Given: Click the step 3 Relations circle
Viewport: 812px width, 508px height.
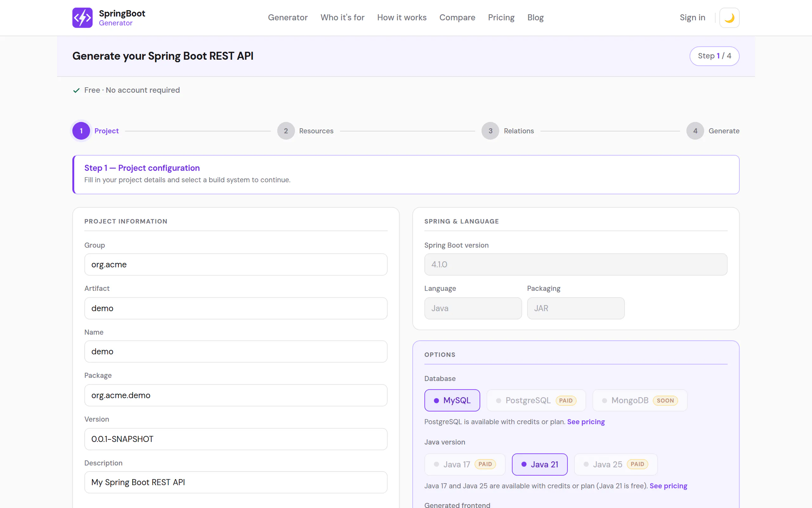Looking at the screenshot, I should pos(490,131).
